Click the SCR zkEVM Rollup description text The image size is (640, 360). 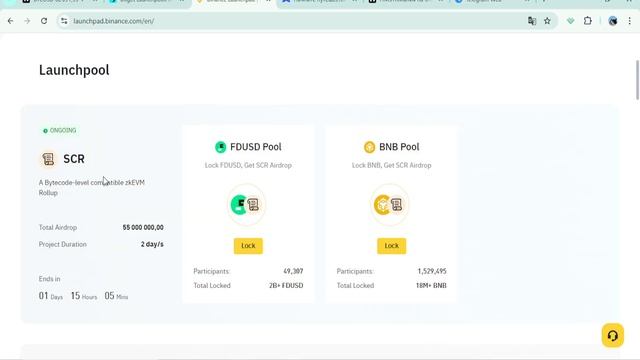92,187
